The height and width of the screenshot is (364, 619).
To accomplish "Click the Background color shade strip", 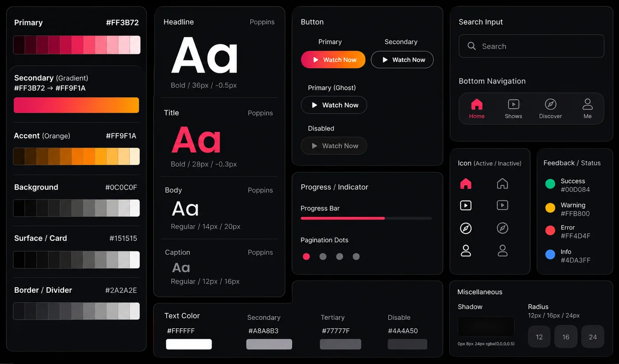I will (x=76, y=208).
